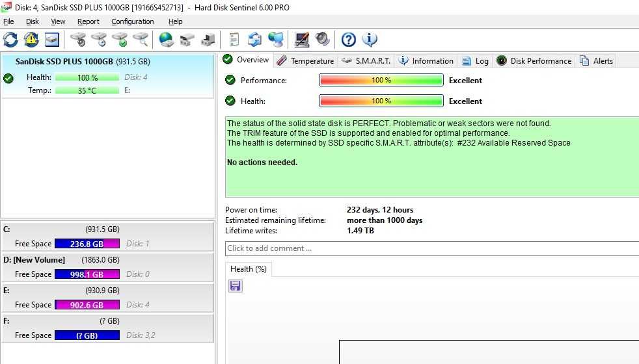Open the Report menu
The image size is (639, 364).
(88, 21)
